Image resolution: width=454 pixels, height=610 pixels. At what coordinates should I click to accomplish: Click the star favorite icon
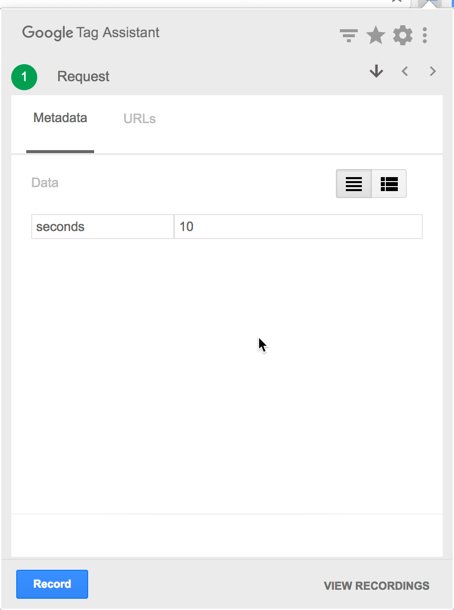(x=375, y=35)
